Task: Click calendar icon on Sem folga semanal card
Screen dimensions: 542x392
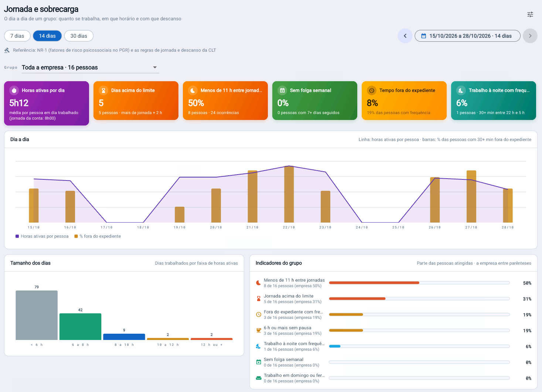Action: coord(282,90)
